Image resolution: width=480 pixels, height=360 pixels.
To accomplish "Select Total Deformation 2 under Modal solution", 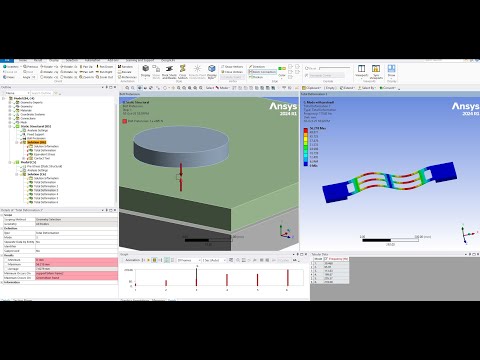I will click(x=46, y=186).
